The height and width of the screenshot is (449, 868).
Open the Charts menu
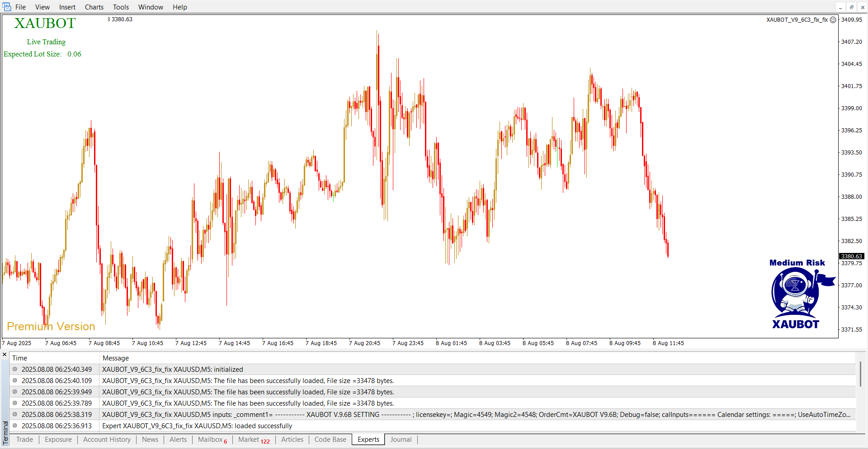[94, 7]
